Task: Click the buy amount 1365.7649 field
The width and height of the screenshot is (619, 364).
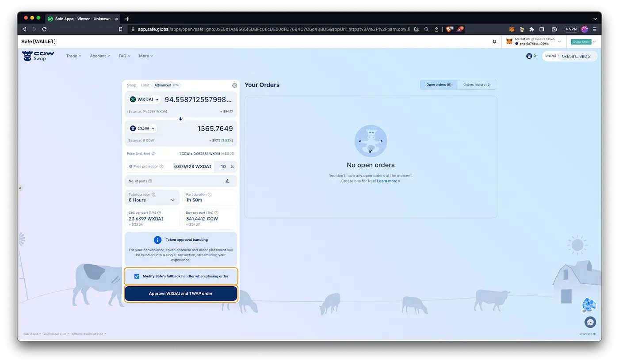Action: 215,129
